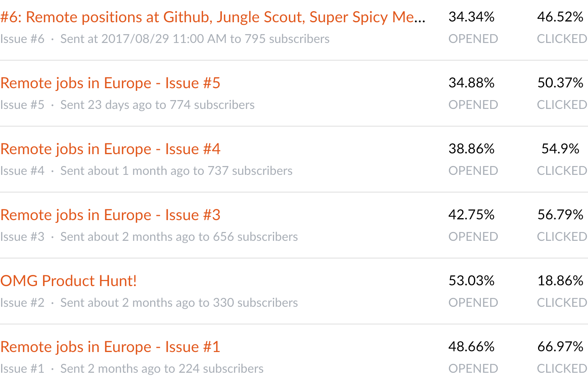
Task: Click the 'Sent 23 days ago to 774 subscribers' line
Action: (157, 105)
